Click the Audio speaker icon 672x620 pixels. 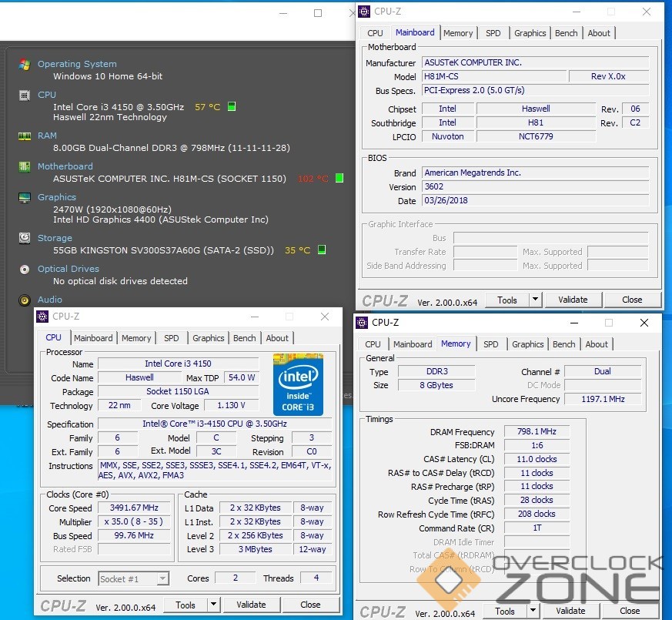[25, 300]
